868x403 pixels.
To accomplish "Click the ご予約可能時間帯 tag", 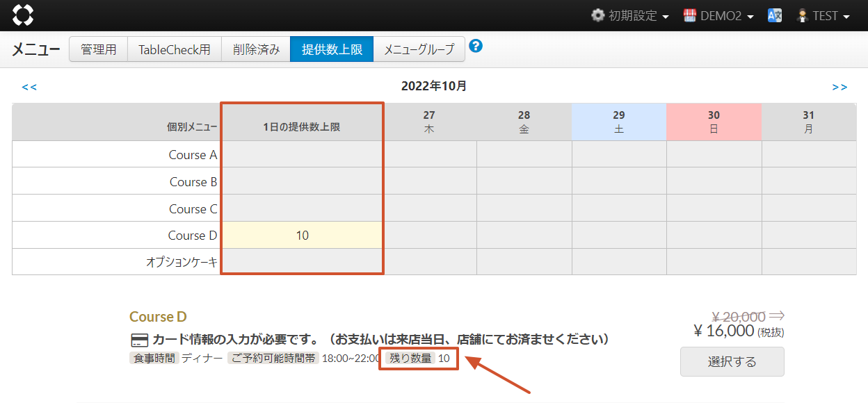I will coord(273,359).
